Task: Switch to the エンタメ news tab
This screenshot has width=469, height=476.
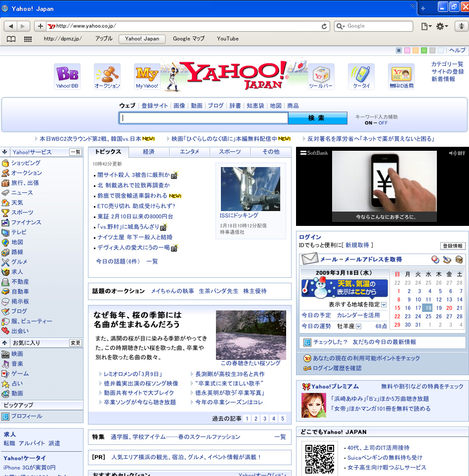Action: point(189,152)
